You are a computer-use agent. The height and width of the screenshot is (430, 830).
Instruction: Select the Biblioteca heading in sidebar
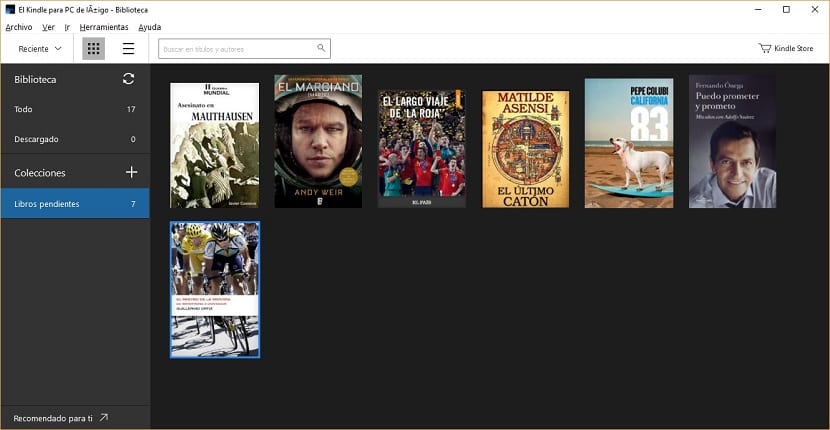pyautogui.click(x=35, y=79)
